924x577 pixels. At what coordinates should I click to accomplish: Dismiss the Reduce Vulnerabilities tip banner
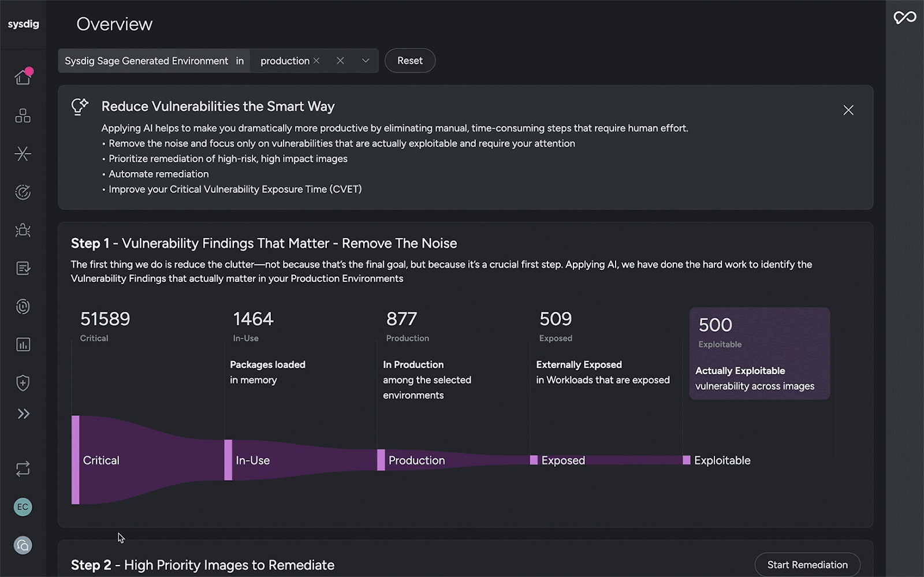tap(848, 110)
